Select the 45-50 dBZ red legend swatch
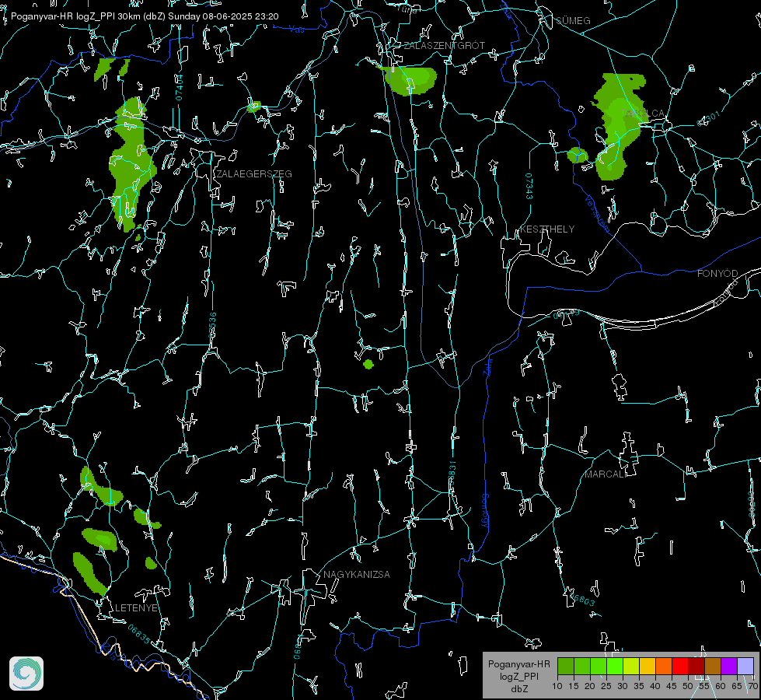The image size is (761, 700). point(680,666)
